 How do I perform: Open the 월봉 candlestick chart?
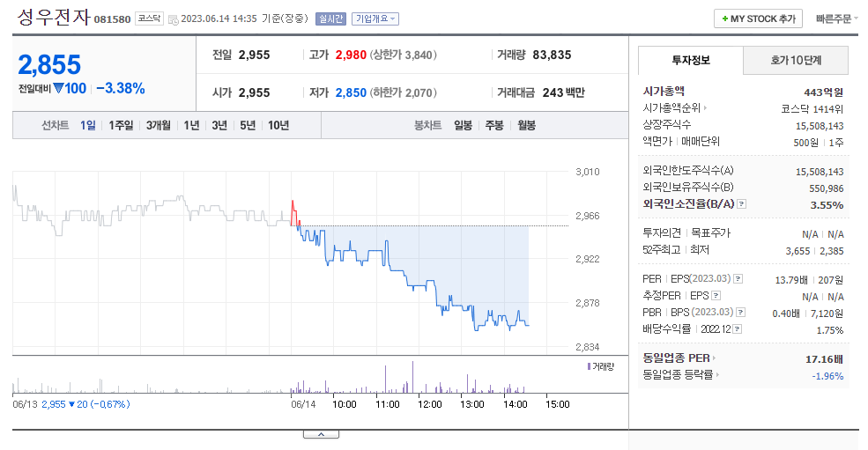[x=526, y=126]
